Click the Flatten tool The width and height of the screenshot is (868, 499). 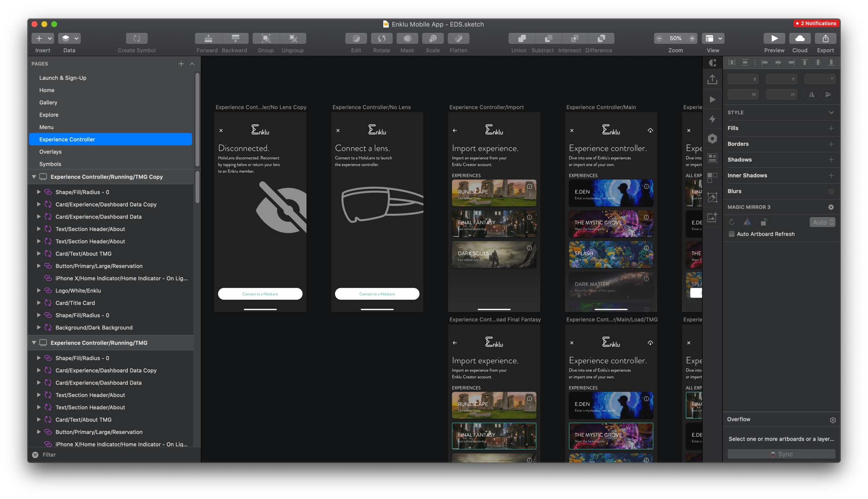[459, 38]
